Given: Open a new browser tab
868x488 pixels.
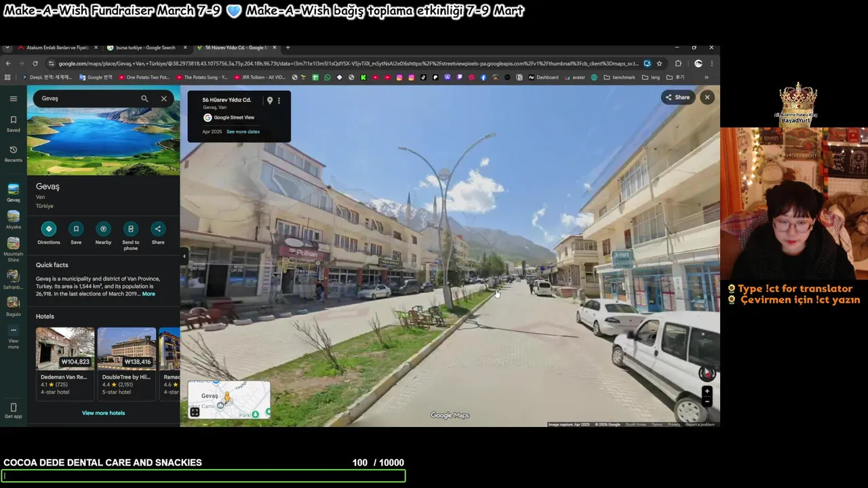Looking at the screenshot, I should click(288, 47).
